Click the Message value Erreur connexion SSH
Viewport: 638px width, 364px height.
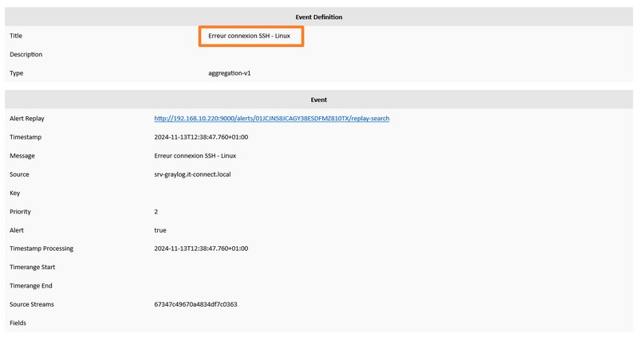point(195,155)
